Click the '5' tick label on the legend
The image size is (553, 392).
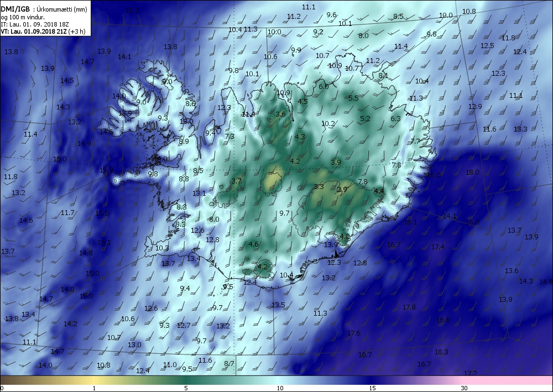[186, 389]
